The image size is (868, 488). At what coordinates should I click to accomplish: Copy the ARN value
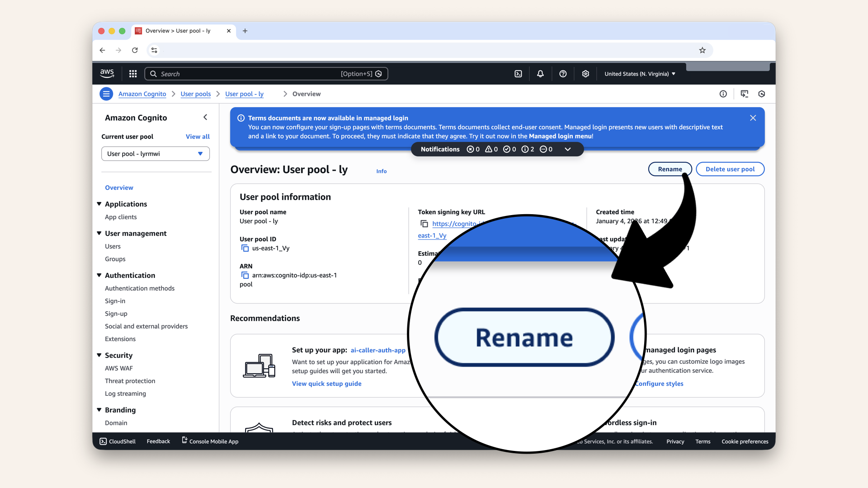[245, 275]
